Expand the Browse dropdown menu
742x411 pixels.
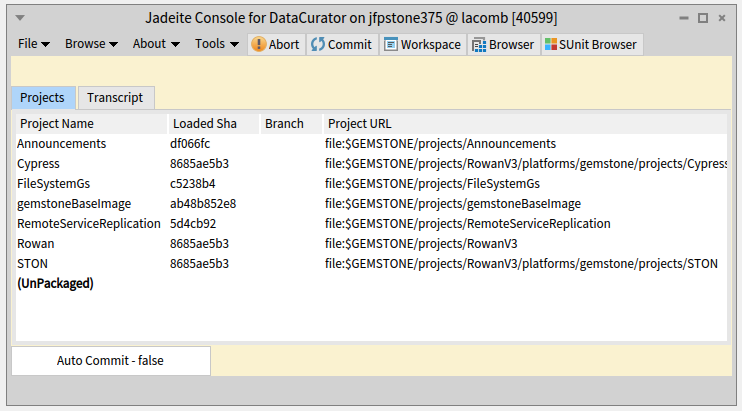pos(91,44)
